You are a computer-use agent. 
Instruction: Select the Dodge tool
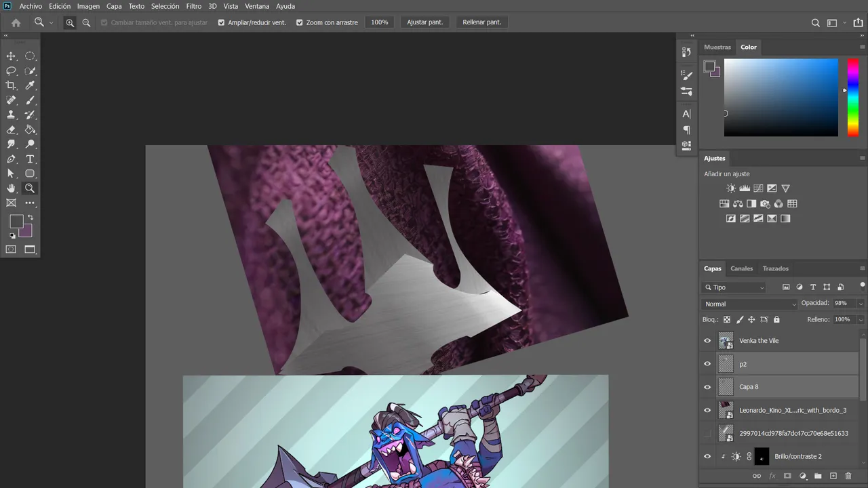(x=30, y=144)
